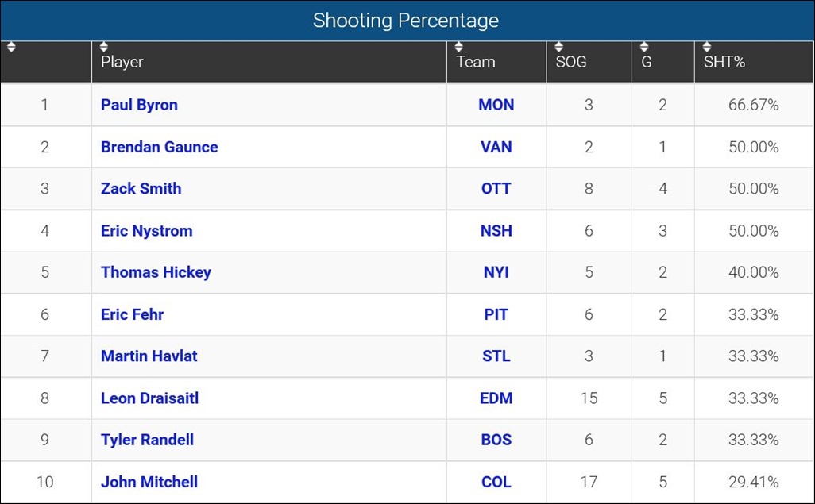The image size is (815, 504).
Task: Sort the list using the Player header
Action: [122, 62]
